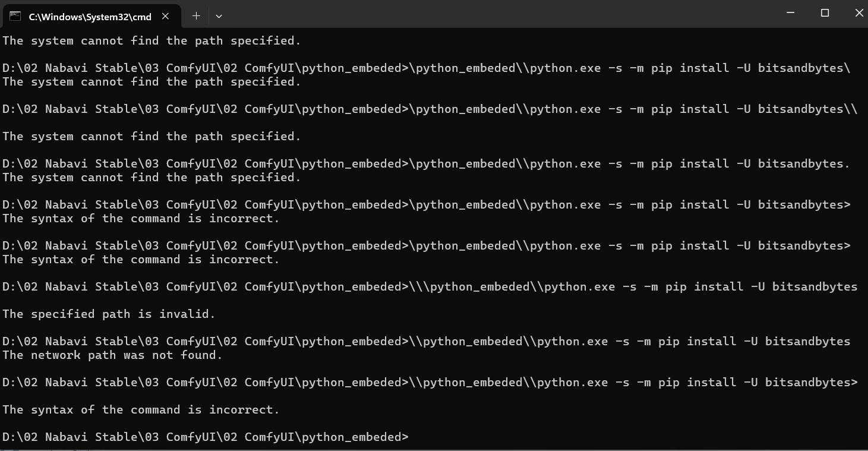Minimize the terminal window
The image size is (868, 451).
coord(791,13)
